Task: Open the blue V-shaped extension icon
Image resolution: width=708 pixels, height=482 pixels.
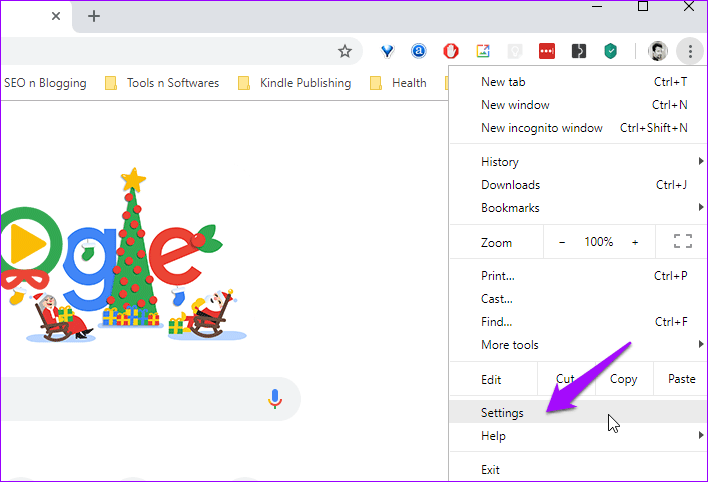Action: [x=387, y=51]
